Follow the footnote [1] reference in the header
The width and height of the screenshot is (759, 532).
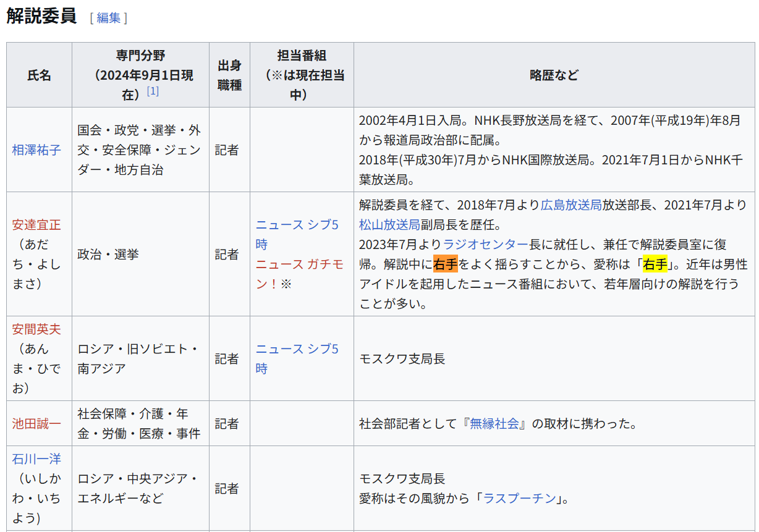[153, 91]
